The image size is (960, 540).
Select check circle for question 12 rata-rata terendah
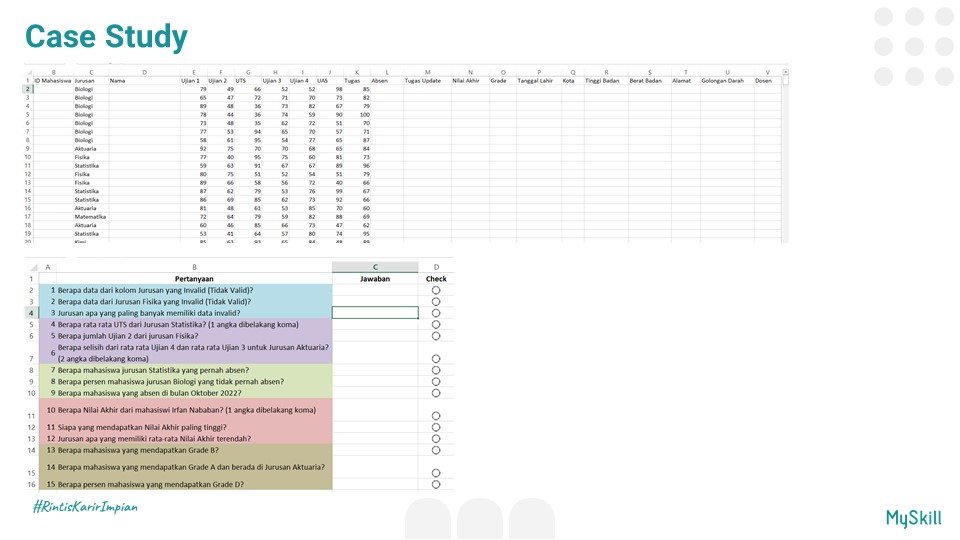click(436, 439)
